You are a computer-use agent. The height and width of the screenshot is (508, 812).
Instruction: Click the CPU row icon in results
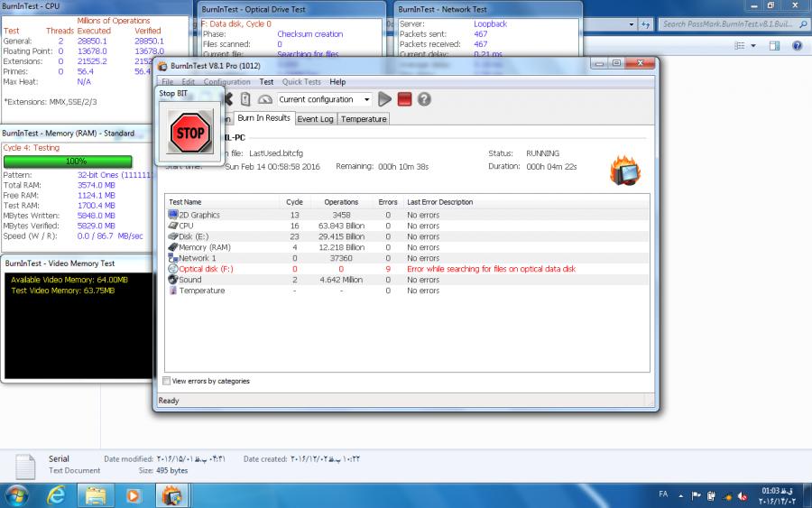[173, 226]
